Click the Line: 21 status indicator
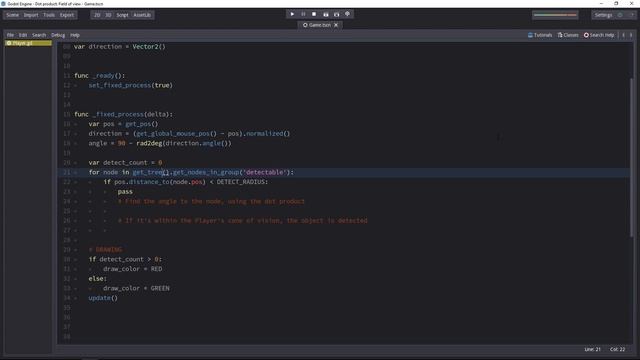 click(592, 349)
